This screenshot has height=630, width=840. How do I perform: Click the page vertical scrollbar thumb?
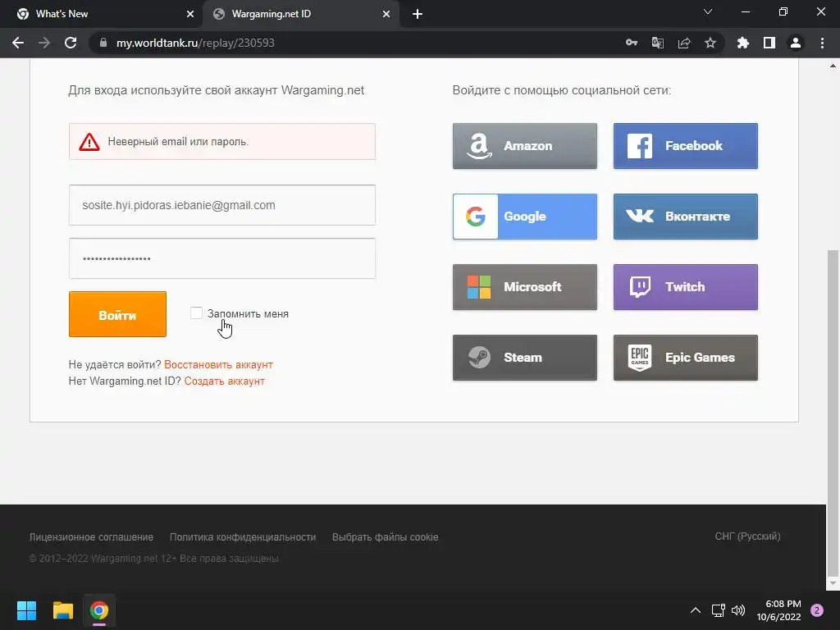coord(833,413)
